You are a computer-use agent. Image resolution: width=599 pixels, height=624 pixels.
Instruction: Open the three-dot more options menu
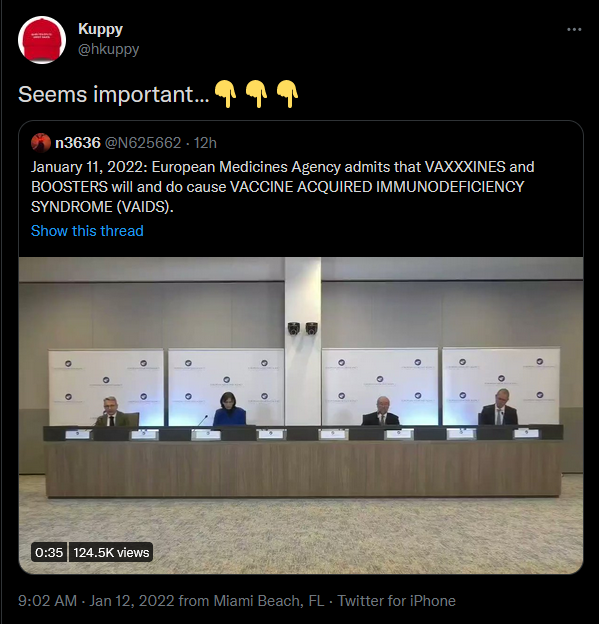point(574,29)
